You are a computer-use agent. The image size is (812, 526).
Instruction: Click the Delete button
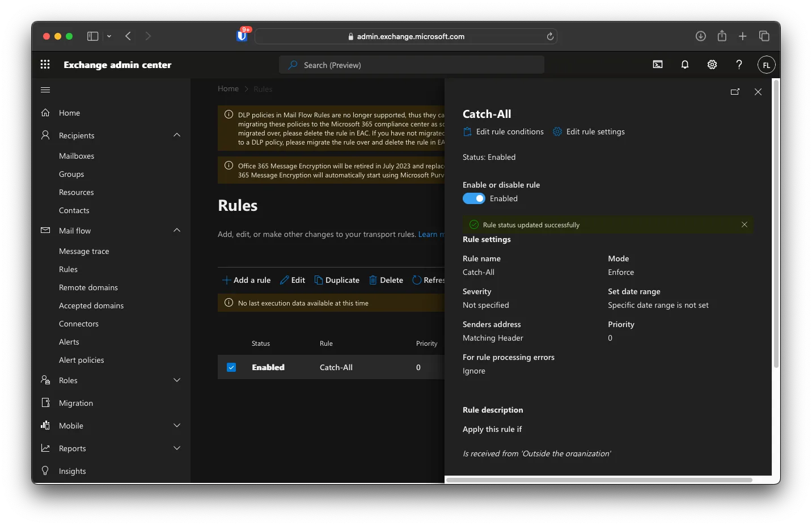pyautogui.click(x=386, y=280)
